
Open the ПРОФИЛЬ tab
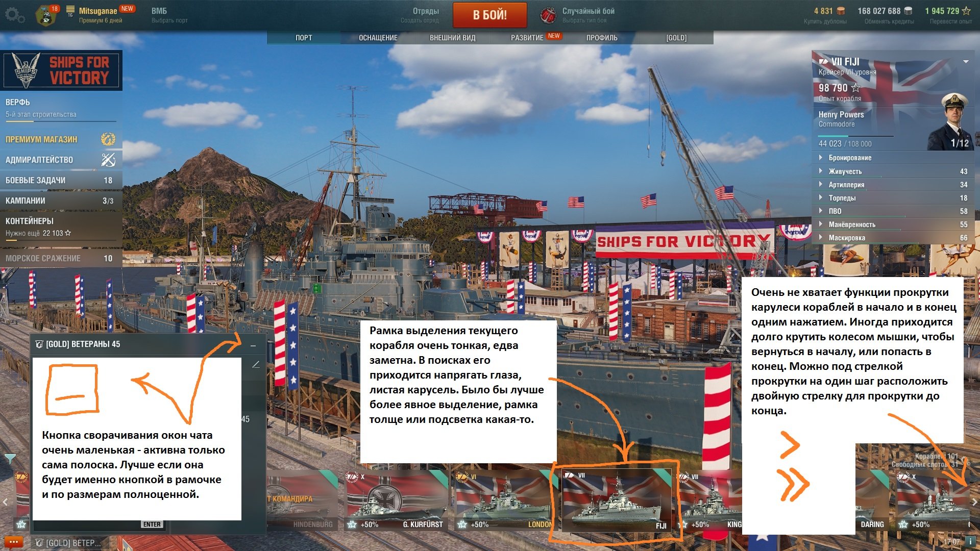point(602,38)
